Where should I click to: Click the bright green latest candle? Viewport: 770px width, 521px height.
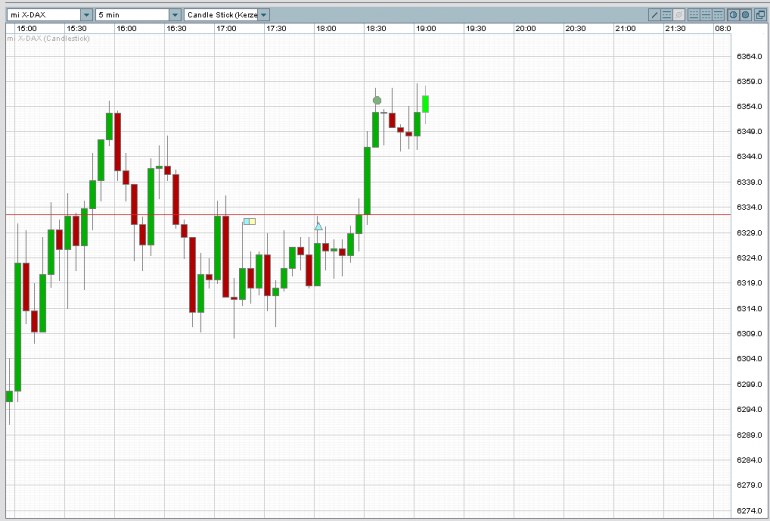(x=425, y=104)
